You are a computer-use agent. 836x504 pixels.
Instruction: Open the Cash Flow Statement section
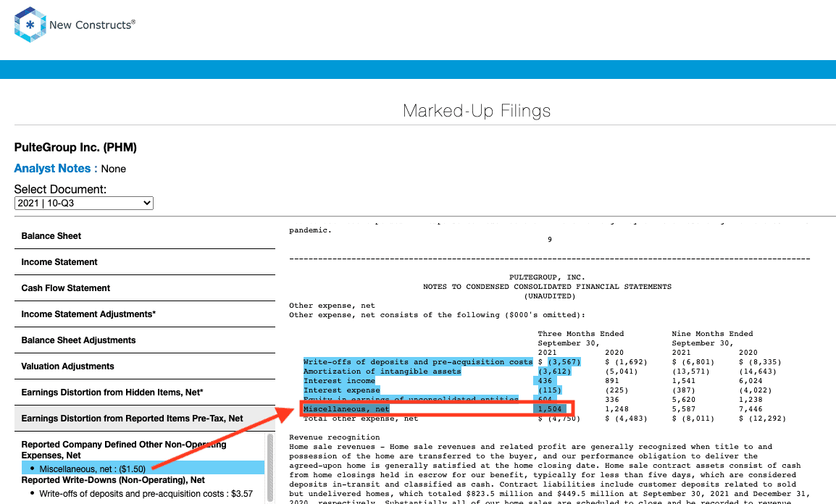point(144,288)
